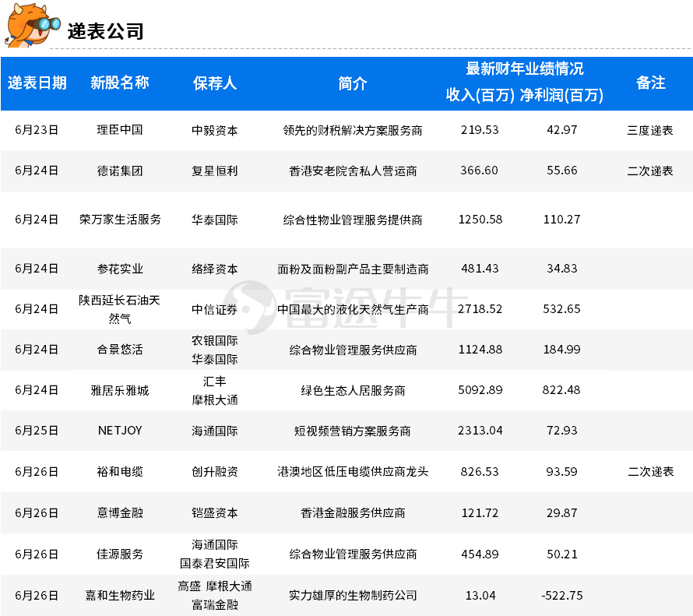The height and width of the screenshot is (616, 693).
Task: Click net profit value 42.97
Action: [x=561, y=130]
